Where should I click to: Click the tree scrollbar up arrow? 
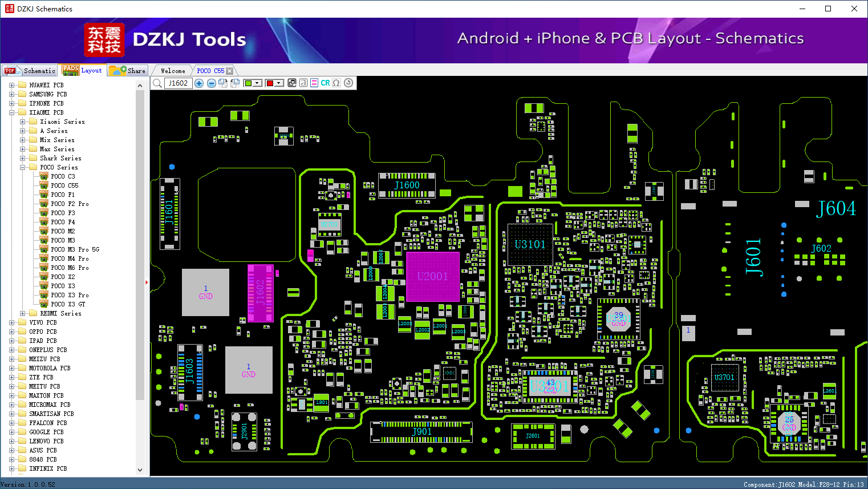point(140,86)
